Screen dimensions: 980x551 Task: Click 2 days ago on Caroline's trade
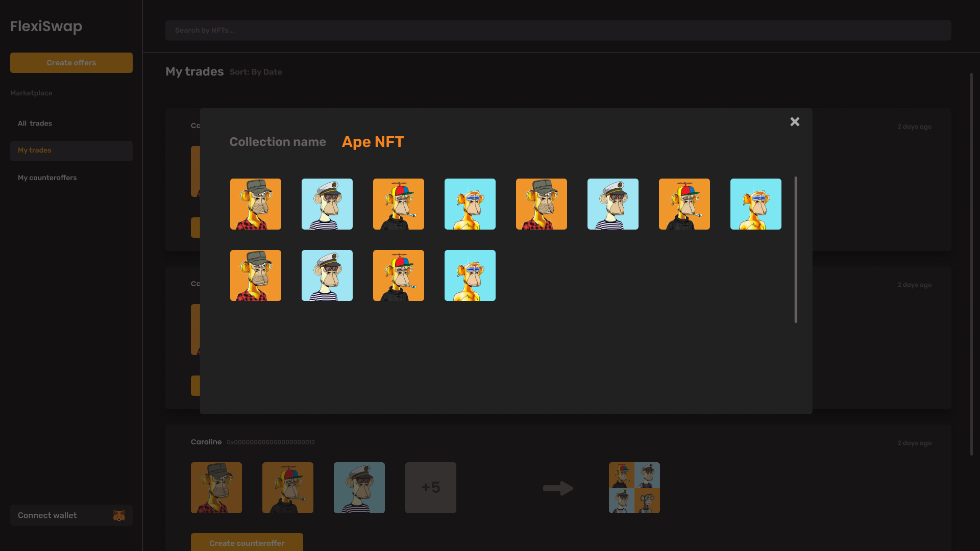click(915, 443)
